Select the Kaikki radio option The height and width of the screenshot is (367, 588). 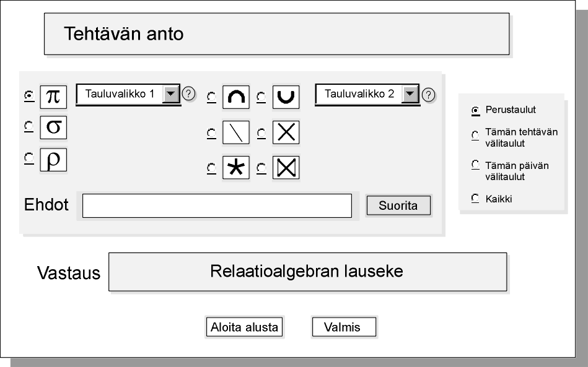(x=475, y=198)
